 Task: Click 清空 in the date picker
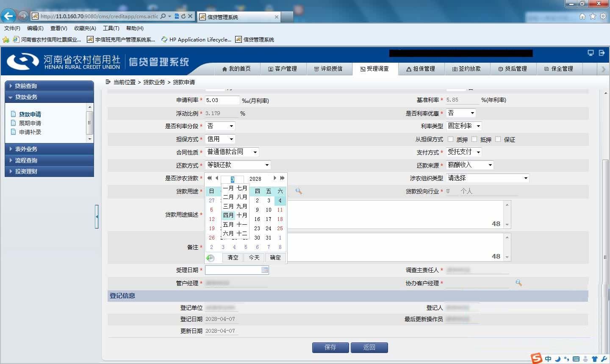[233, 258]
